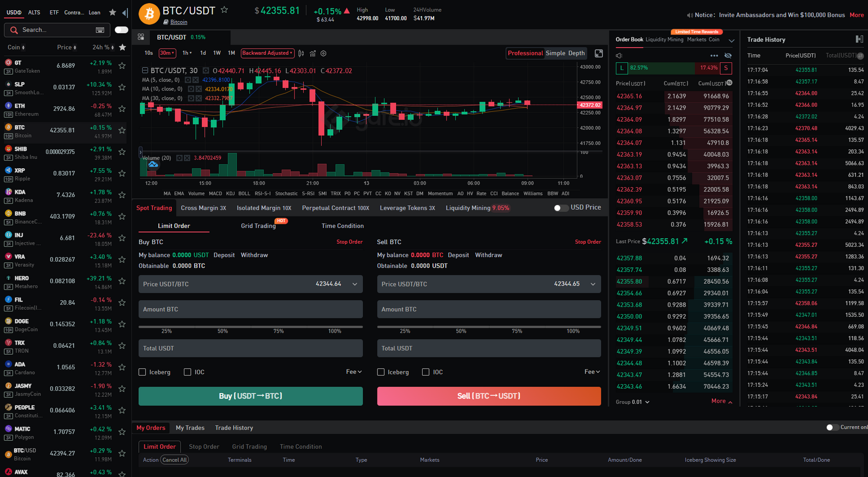
Task: Open the Liquidity Mining order book tab
Action: (x=665, y=40)
